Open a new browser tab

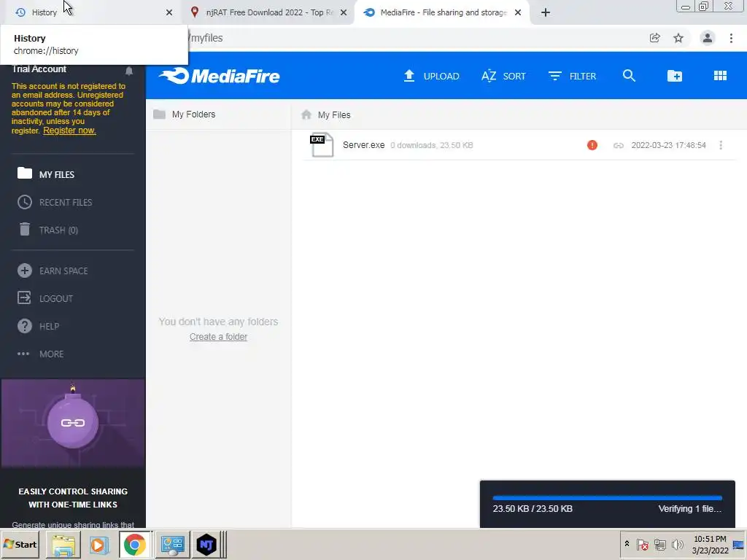[x=546, y=12]
